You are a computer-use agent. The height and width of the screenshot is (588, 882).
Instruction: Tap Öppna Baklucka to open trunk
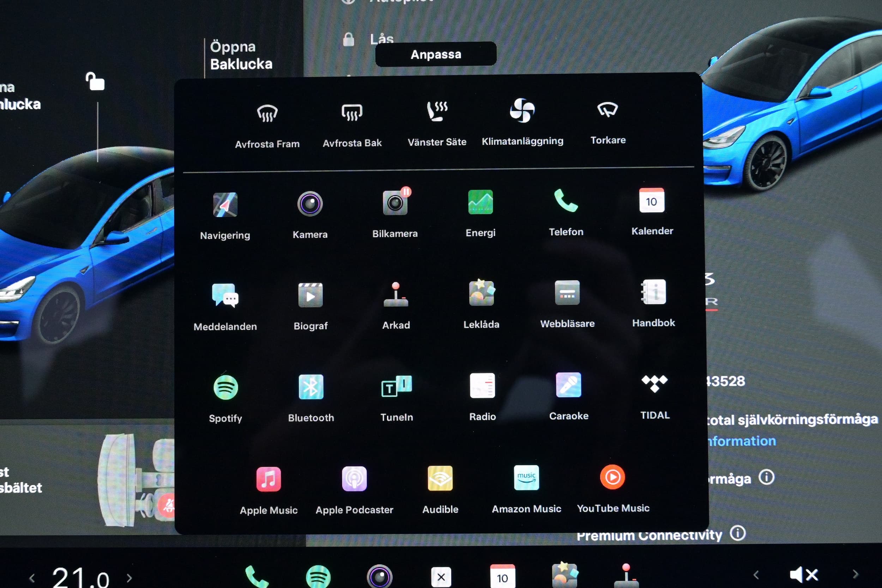[x=241, y=55]
